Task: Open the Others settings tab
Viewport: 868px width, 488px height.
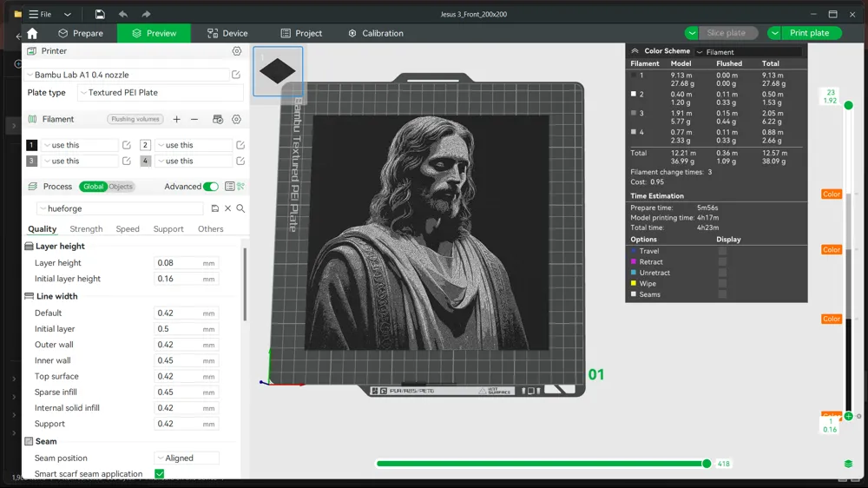Action: (210, 228)
